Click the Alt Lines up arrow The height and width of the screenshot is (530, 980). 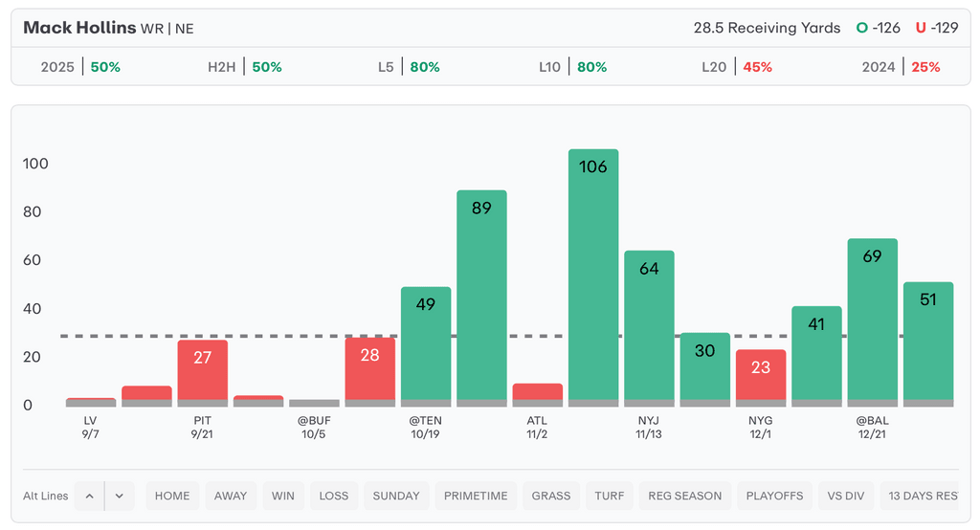coord(89,496)
